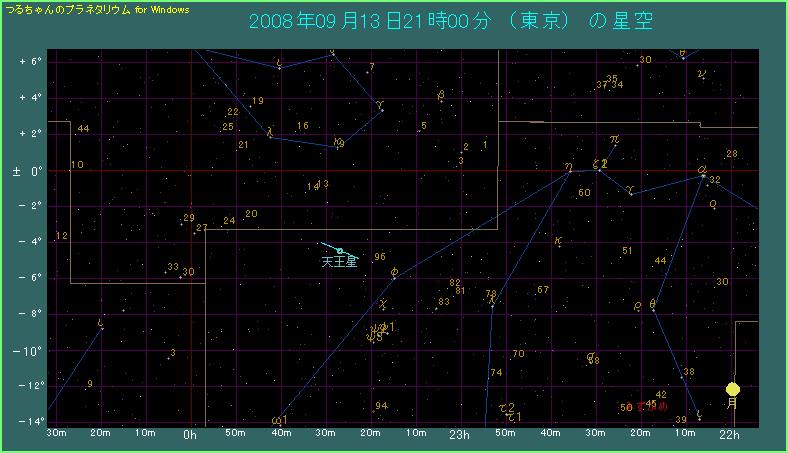Click the rho star symbol
The image size is (788, 453).
coord(637,306)
